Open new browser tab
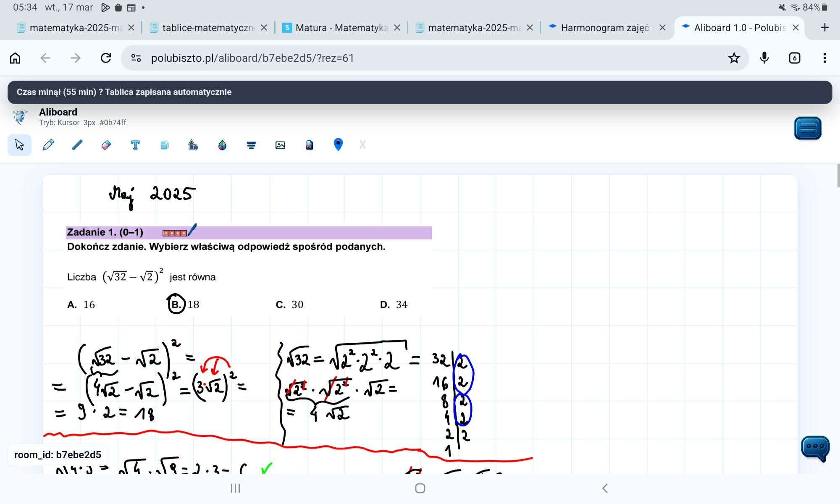The image size is (840, 504). 824,28
